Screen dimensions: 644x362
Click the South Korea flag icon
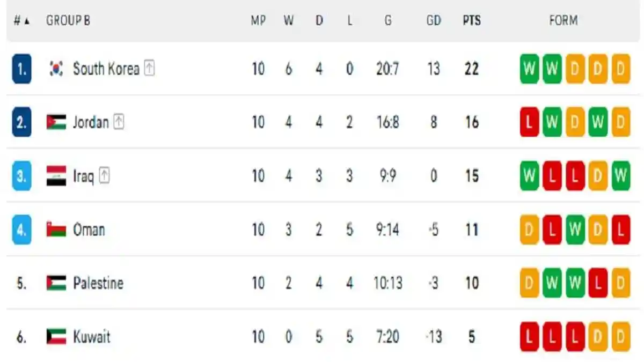tap(56, 69)
